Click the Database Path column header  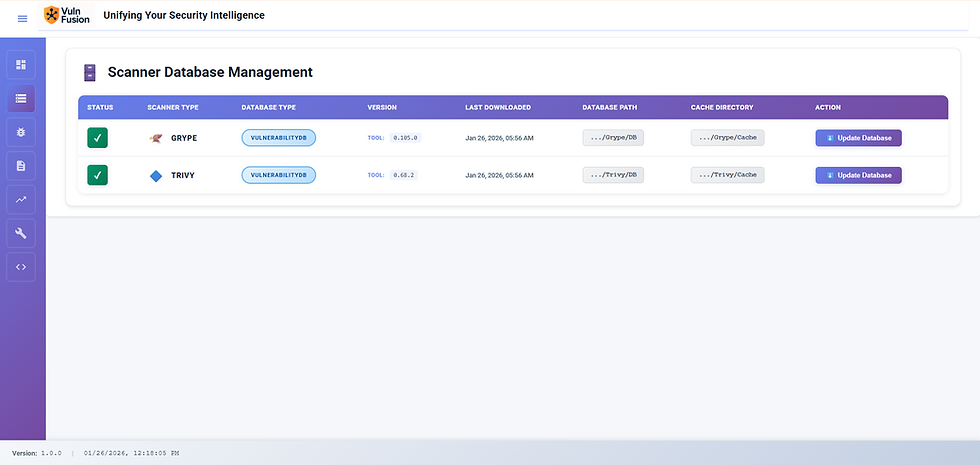[610, 108]
